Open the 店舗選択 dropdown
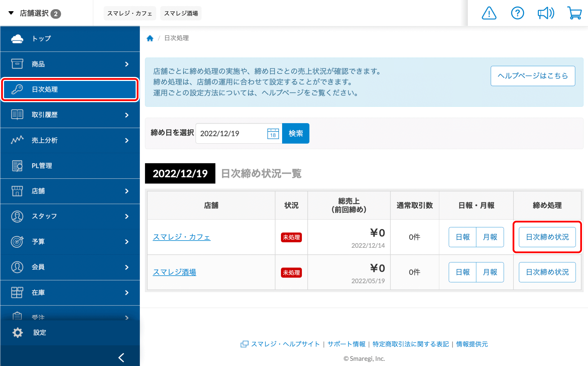This screenshot has width=588, height=366. 34,13
